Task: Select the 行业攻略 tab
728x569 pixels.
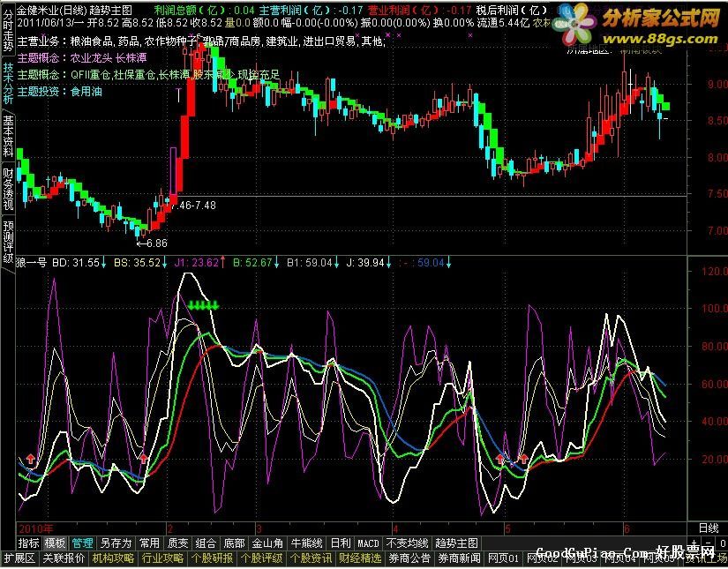Action: (x=162, y=558)
